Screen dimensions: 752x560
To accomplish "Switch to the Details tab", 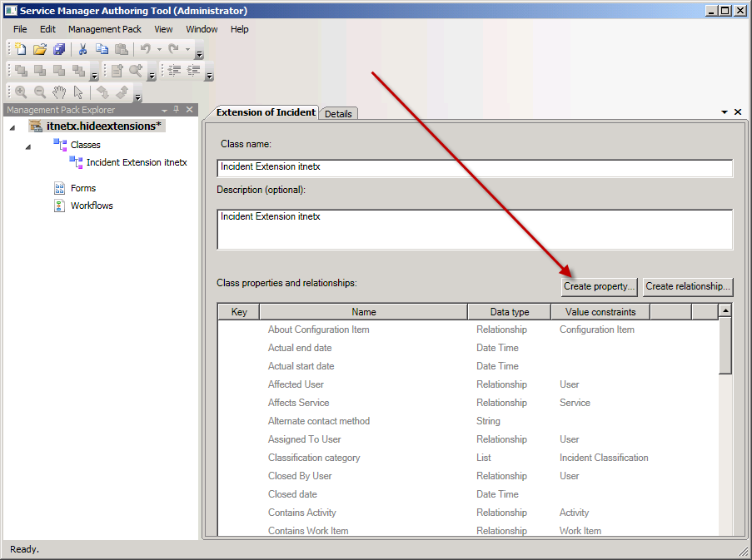I will click(338, 114).
